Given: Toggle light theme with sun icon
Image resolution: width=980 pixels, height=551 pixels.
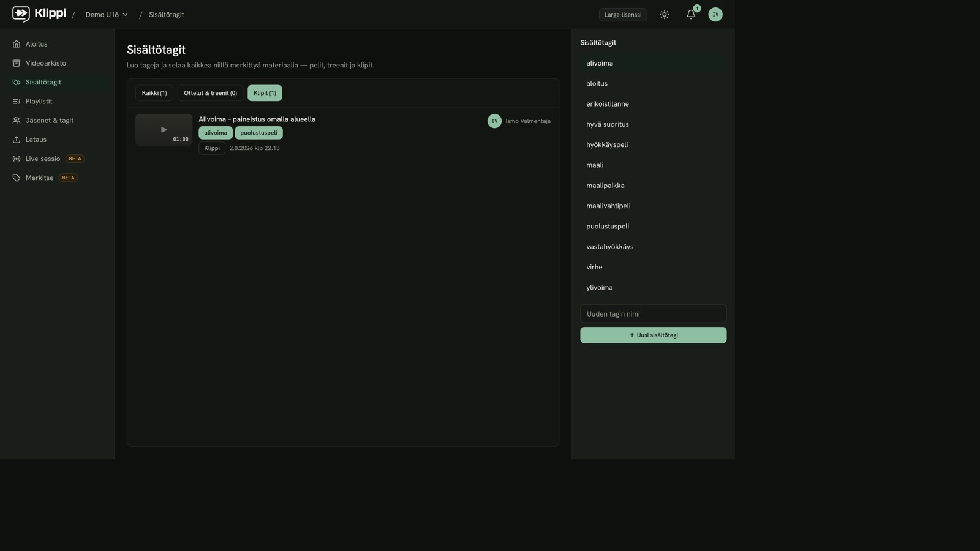Looking at the screenshot, I should click(x=665, y=15).
